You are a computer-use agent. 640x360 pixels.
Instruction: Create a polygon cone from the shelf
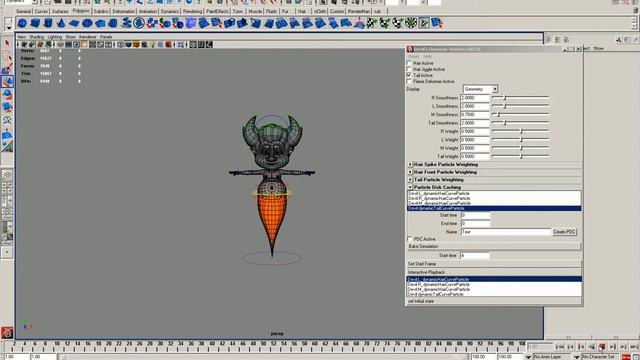(x=61, y=23)
